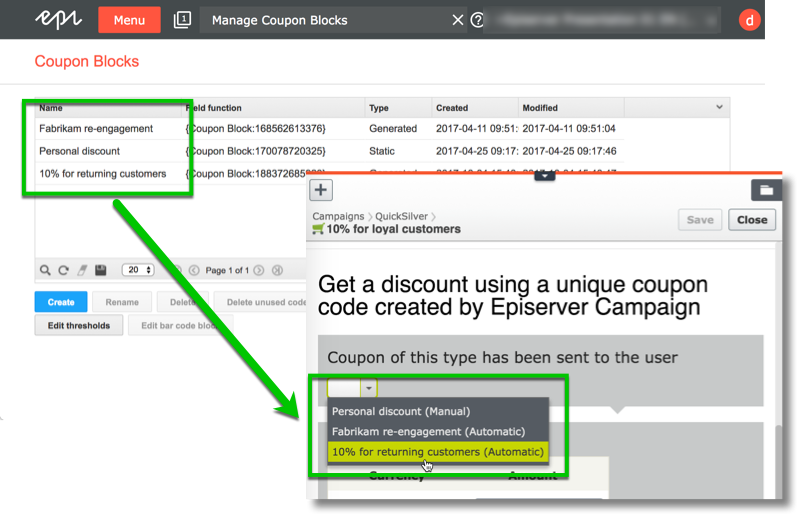Viewport: 800px width, 516px height.
Task: Click the Edit thresholds button
Action: click(79, 326)
